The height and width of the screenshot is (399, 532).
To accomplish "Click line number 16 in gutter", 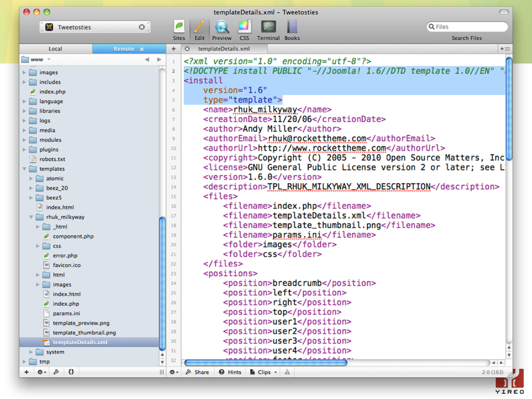I will point(173,206).
